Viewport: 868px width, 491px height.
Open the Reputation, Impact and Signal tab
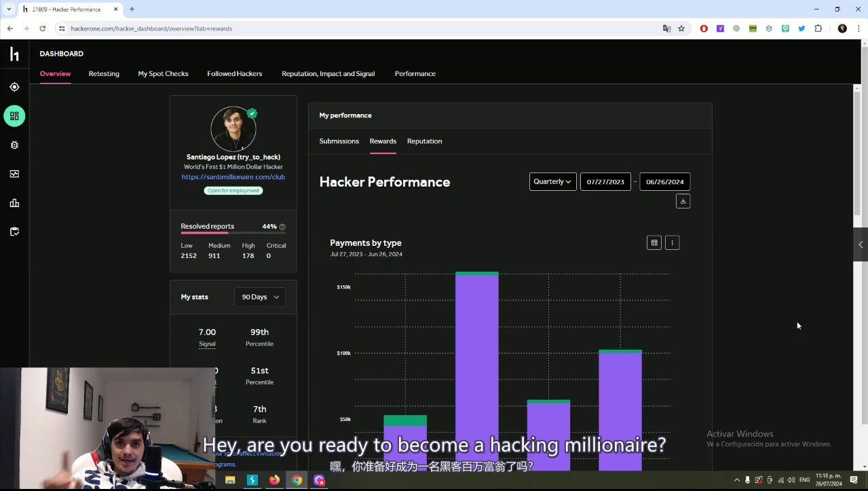click(x=328, y=73)
